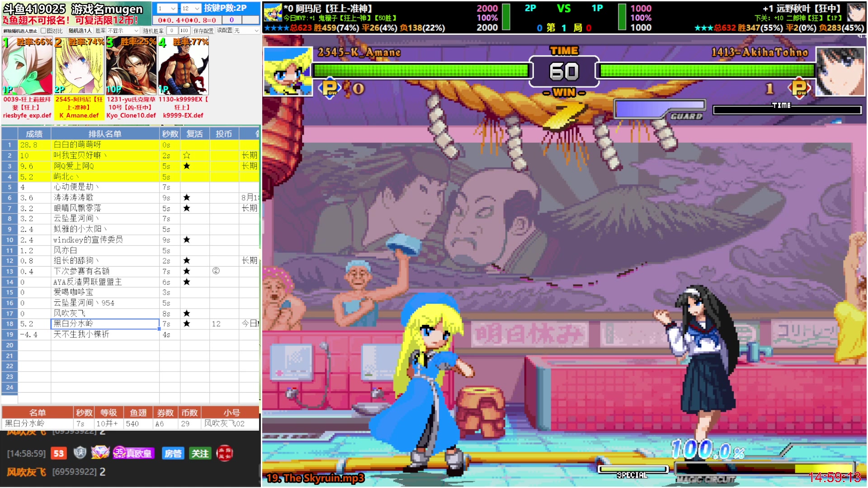
Task: Click the 成绩 column header
Action: pyautogui.click(x=34, y=134)
